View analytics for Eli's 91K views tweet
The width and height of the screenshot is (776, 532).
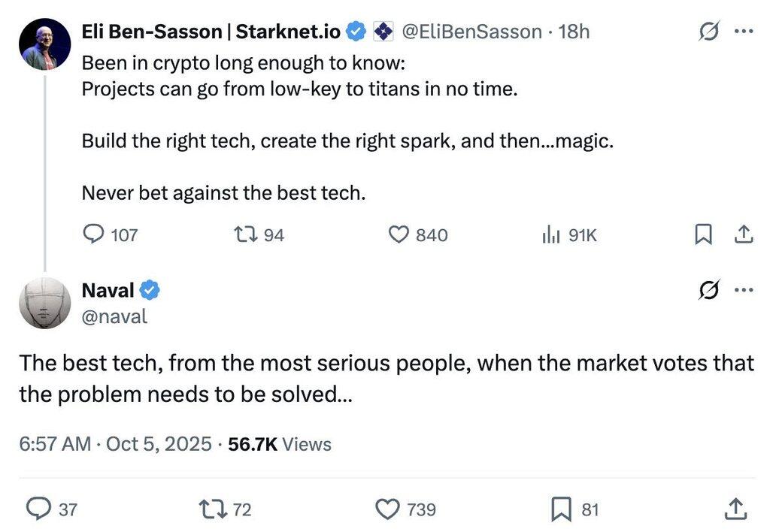(x=551, y=235)
